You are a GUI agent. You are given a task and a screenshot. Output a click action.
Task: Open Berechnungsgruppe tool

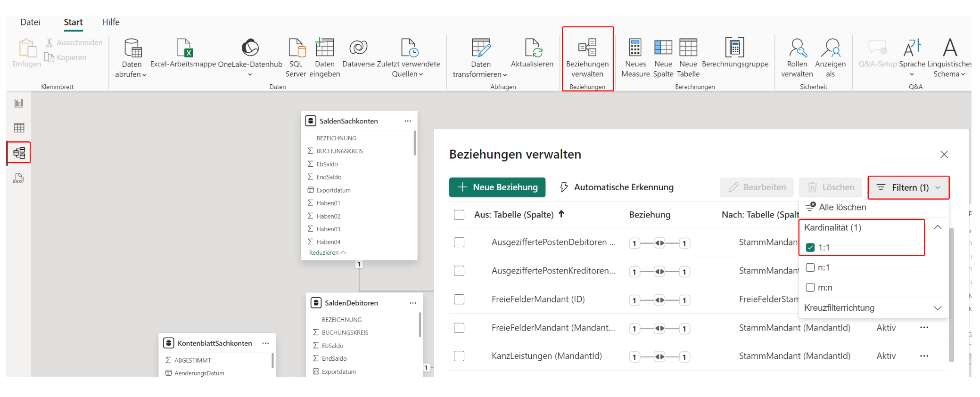[x=735, y=53]
